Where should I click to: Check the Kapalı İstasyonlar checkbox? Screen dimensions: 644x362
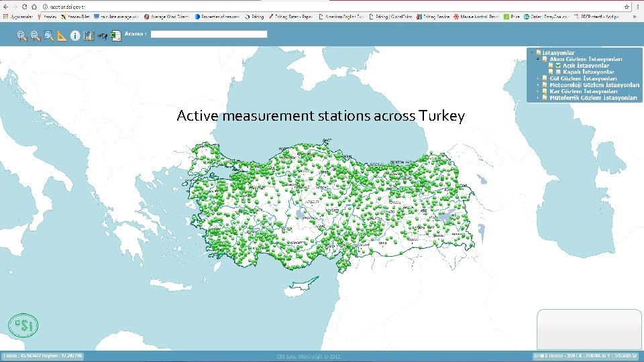[x=558, y=72]
